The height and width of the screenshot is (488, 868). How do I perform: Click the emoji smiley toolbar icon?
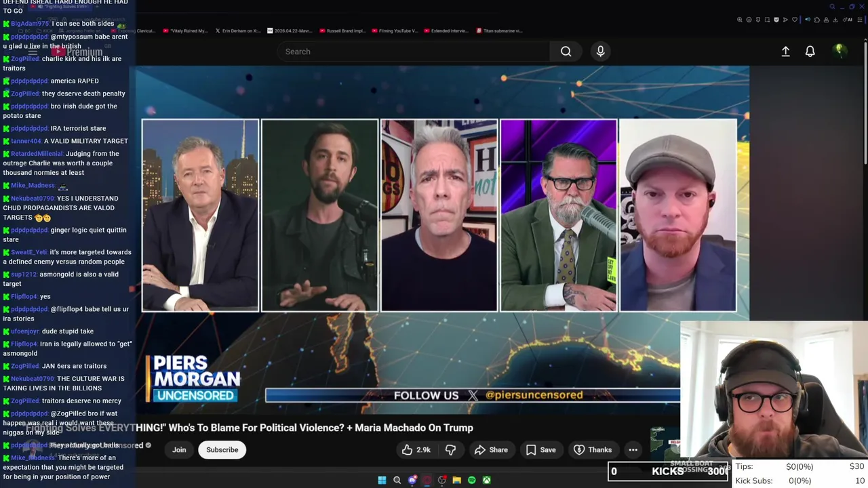pos(749,20)
